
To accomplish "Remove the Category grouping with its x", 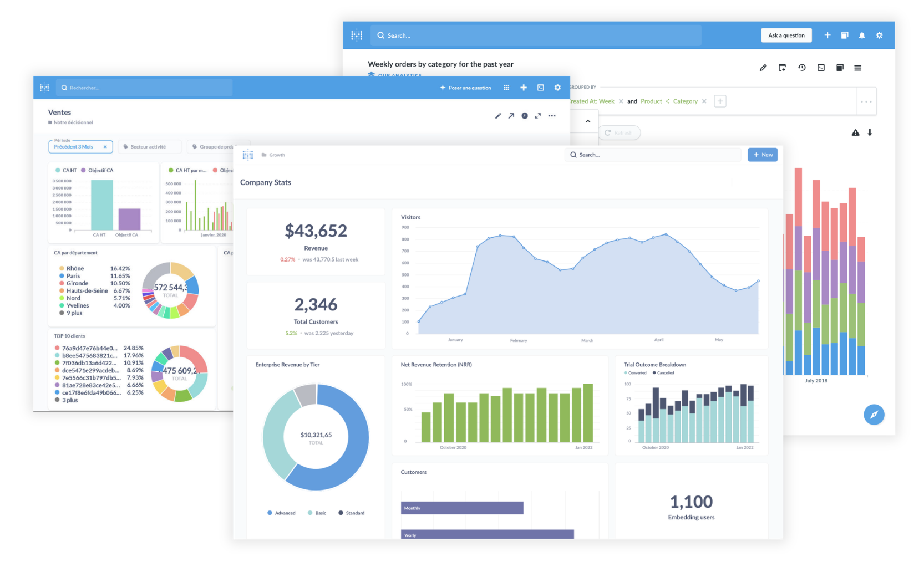I will coord(704,101).
